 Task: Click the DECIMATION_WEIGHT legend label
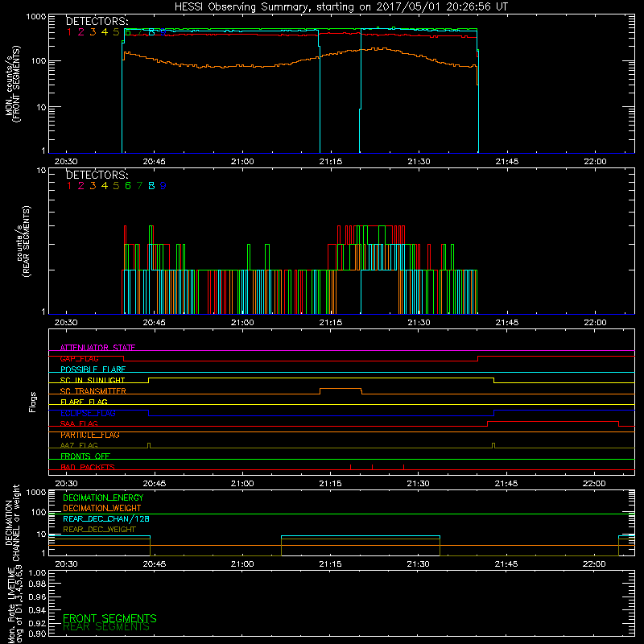pyautogui.click(x=102, y=508)
